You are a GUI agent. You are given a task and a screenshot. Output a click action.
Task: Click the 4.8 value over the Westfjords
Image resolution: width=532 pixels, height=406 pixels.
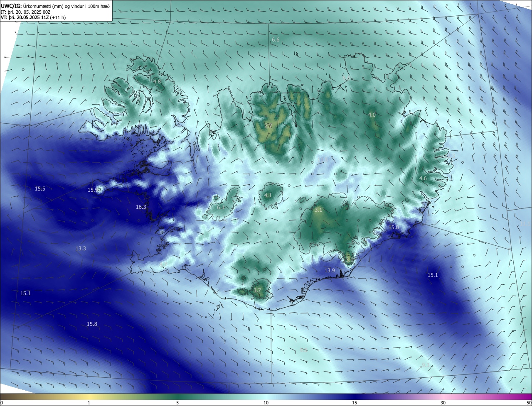click(x=157, y=82)
